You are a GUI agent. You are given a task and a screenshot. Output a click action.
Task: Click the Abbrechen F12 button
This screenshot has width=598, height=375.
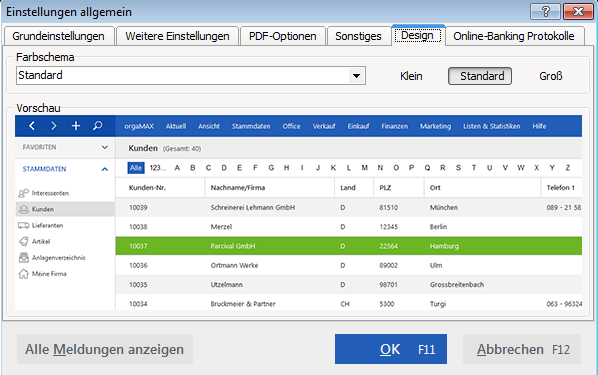point(522,349)
